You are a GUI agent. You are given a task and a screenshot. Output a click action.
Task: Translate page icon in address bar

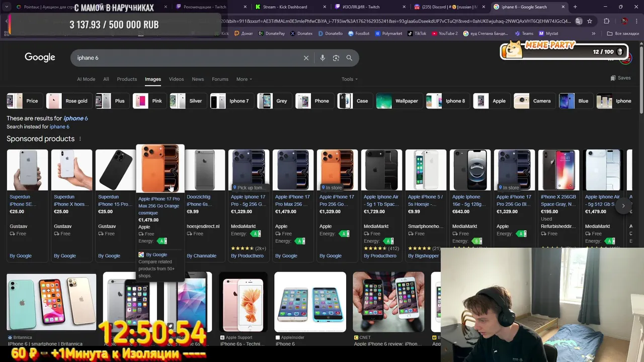(579, 21)
